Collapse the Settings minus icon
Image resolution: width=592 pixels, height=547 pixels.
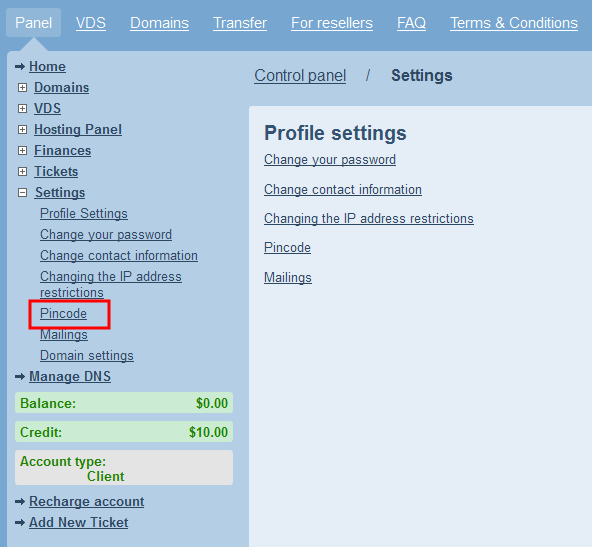[23, 193]
